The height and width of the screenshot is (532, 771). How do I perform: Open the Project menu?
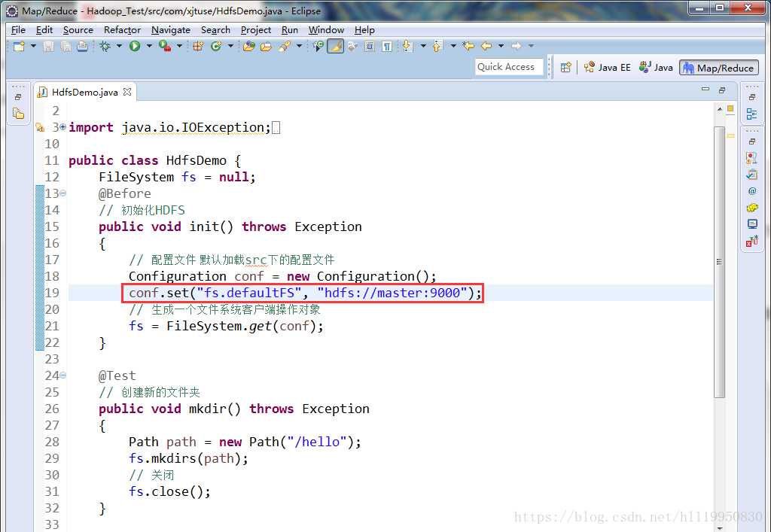click(256, 30)
